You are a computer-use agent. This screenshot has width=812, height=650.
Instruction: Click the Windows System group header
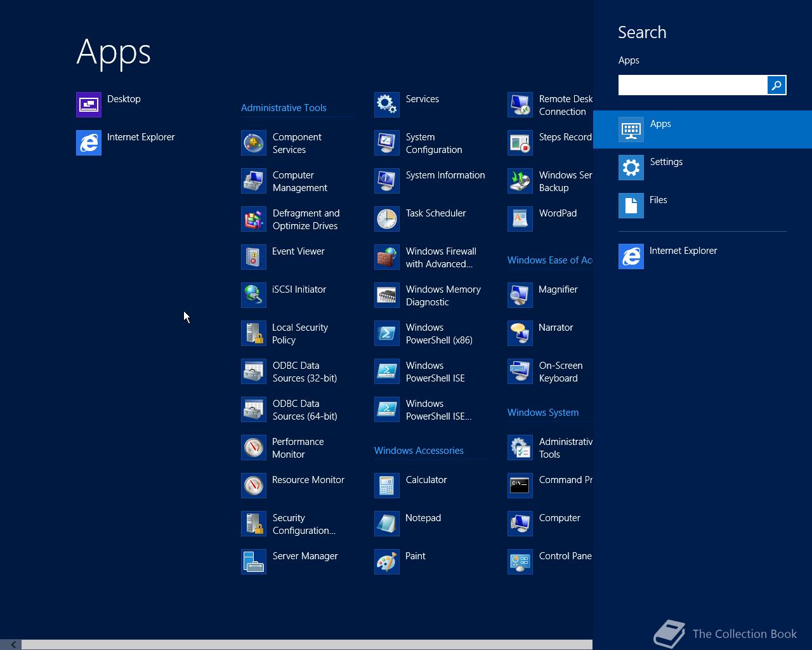pos(543,413)
